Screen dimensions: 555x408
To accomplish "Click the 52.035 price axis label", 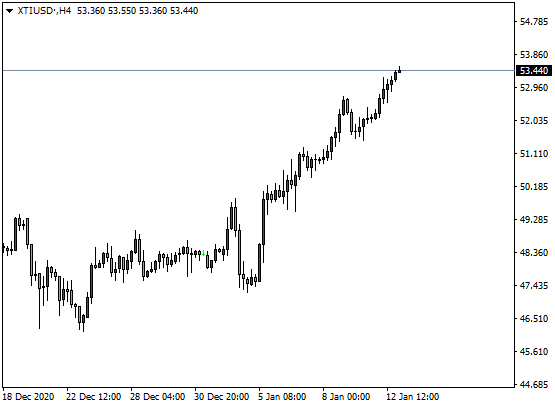I will 534,121.
